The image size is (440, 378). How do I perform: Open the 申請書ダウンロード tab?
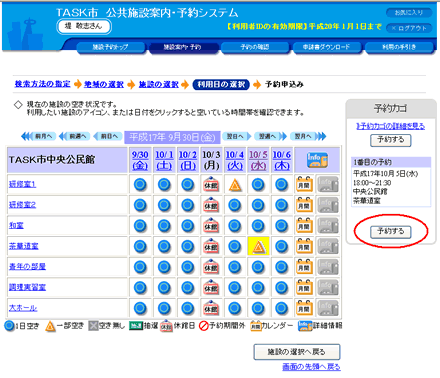coord(326,47)
